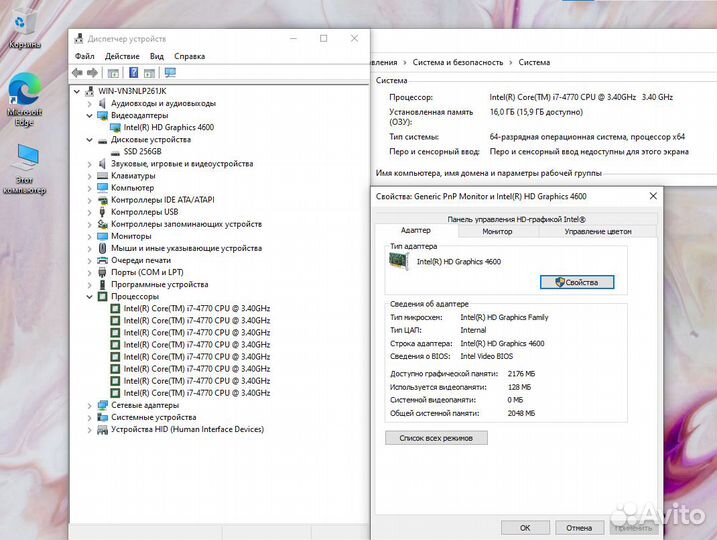Click the 'Система' breadcrumb item
The image size is (717, 540).
[534, 62]
